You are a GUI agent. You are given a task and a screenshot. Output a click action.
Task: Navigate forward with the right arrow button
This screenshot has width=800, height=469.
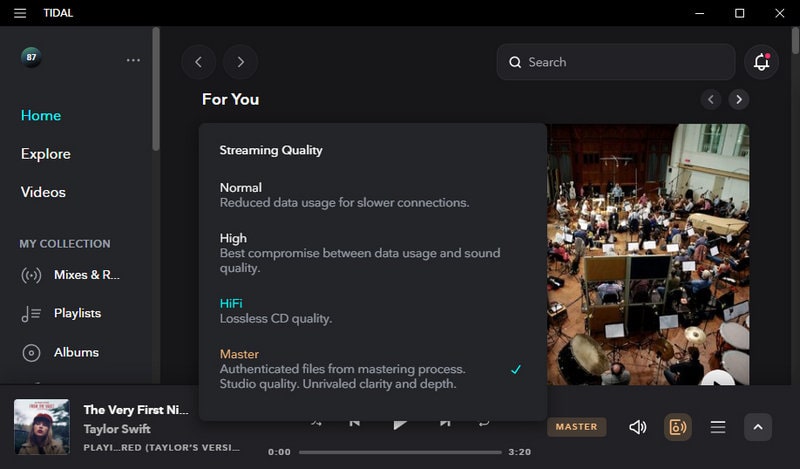(240, 62)
